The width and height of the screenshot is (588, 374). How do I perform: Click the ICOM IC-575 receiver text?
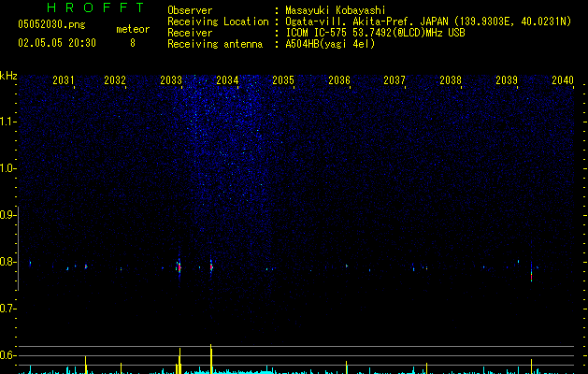[x=376, y=33]
